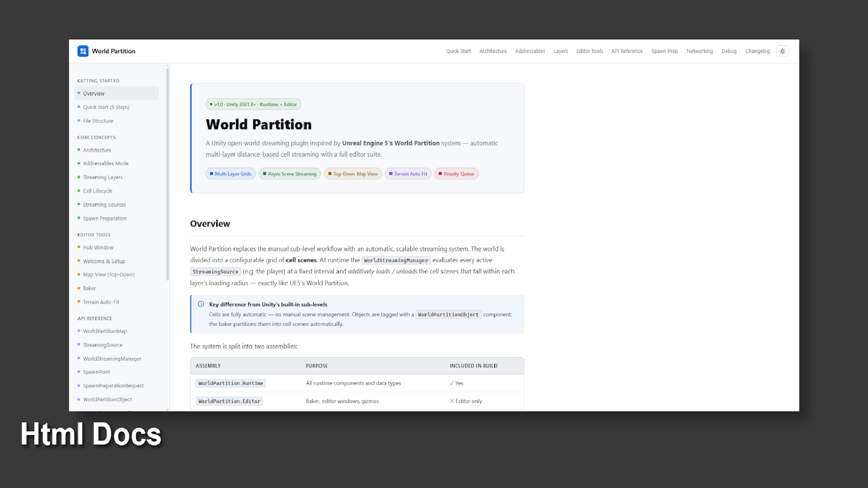This screenshot has height=488, width=868.
Task: Go to Addressables in top navigation
Action: click(x=530, y=51)
